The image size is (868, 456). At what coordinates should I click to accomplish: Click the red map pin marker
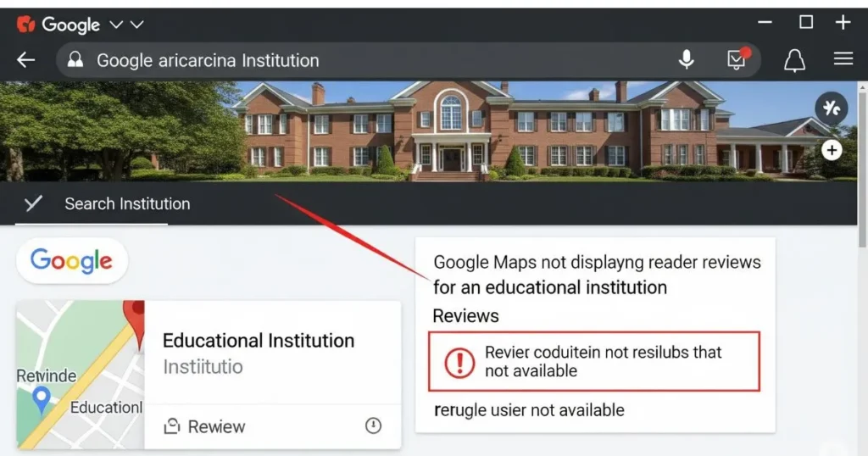pos(134,320)
